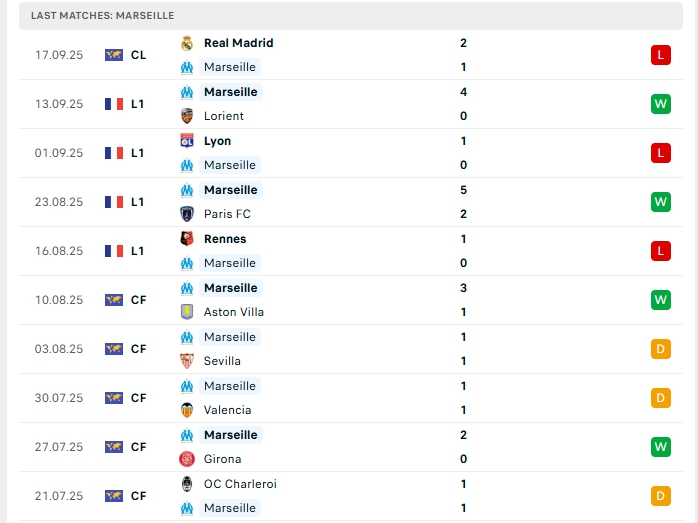Click the Lorient team logo
Screen dimensions: 698x523
tap(187, 116)
